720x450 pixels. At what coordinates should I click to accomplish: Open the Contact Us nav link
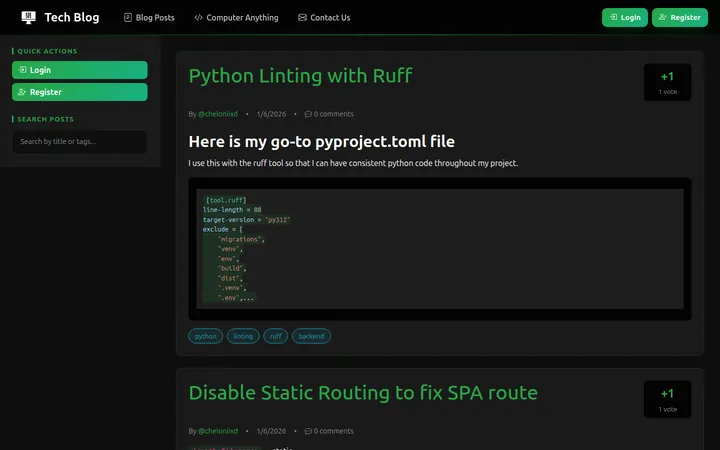tap(324, 17)
